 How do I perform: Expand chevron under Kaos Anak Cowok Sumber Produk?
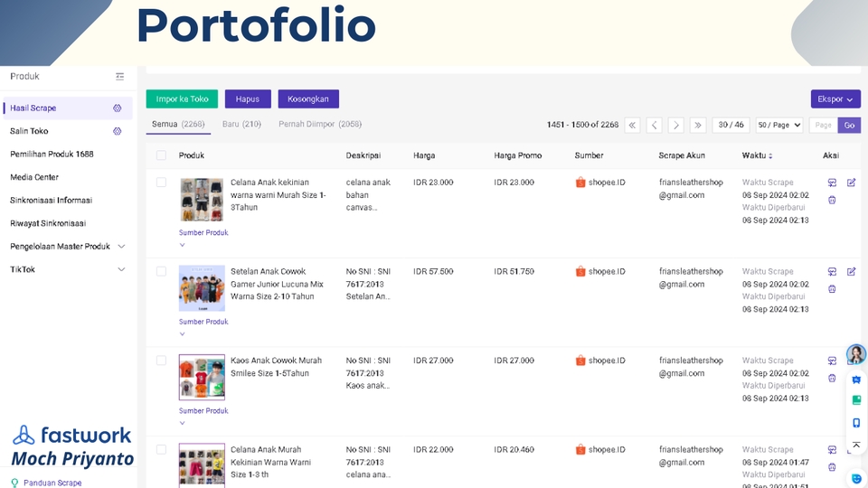182,423
